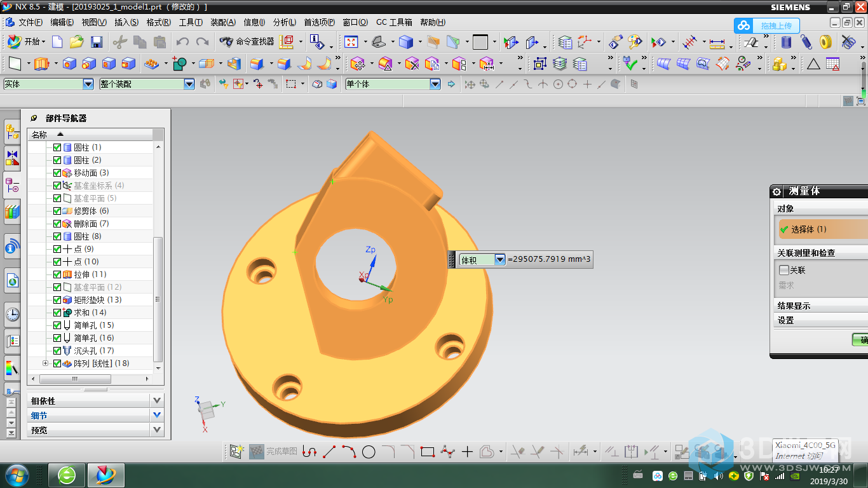This screenshot has height=488, width=868.
Task: Click the Unite boolean icon
Action: 179,64
